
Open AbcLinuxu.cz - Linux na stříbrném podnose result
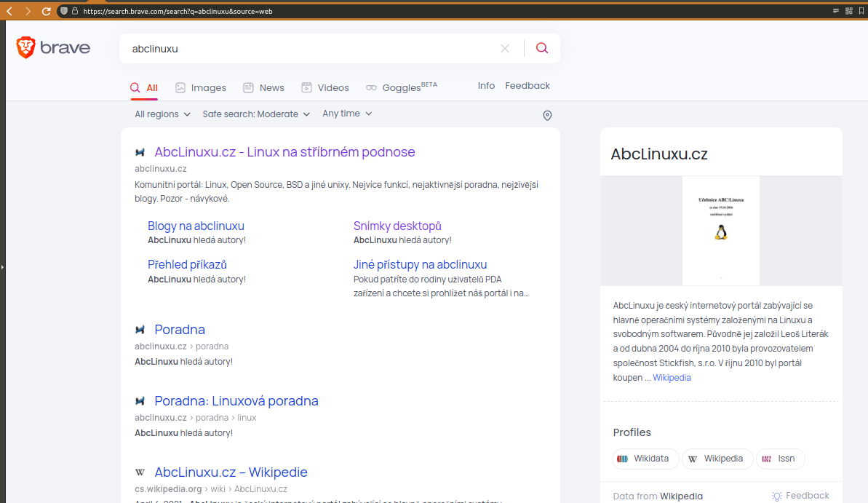tap(284, 152)
